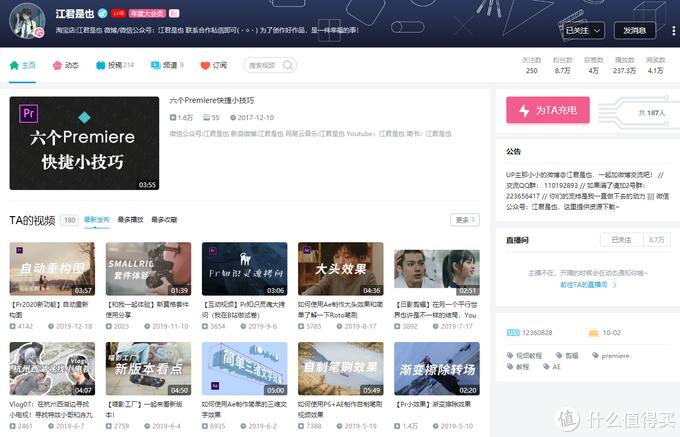Viewport: 680px width, 437px height.
Task: Click the 获赞数 4万 stat
Action: [x=593, y=65]
